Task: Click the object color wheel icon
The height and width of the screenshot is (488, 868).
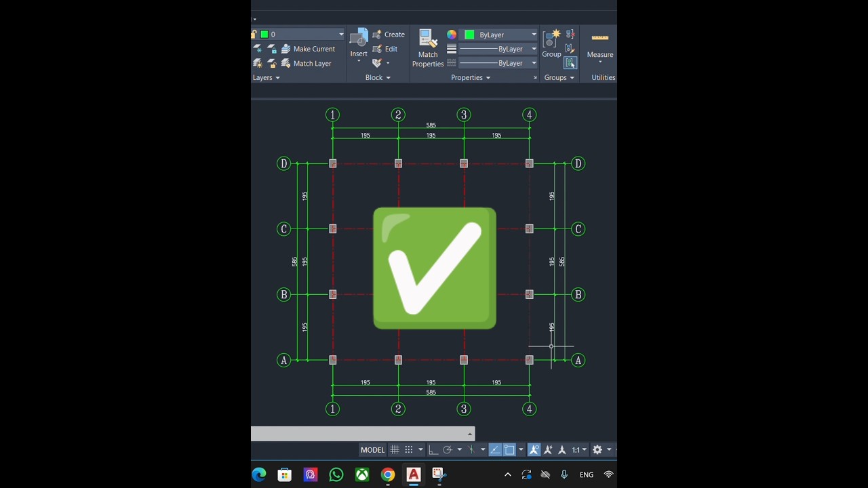Action: [x=452, y=35]
